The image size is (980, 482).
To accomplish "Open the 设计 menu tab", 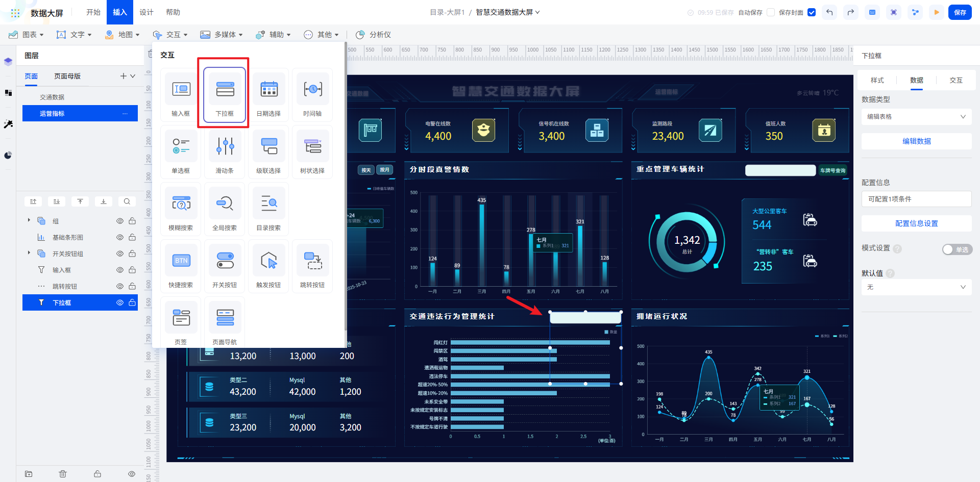I will (x=146, y=12).
